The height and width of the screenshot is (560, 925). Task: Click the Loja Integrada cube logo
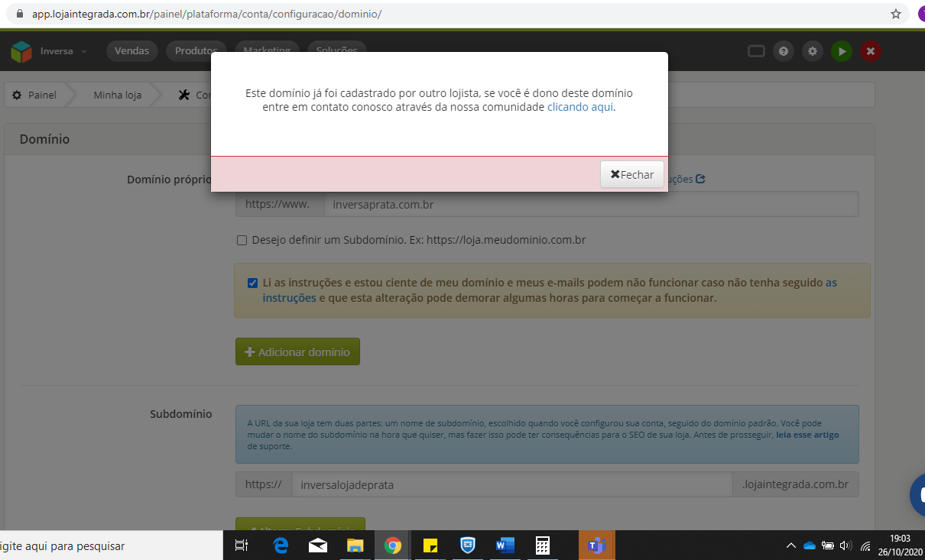(21, 51)
